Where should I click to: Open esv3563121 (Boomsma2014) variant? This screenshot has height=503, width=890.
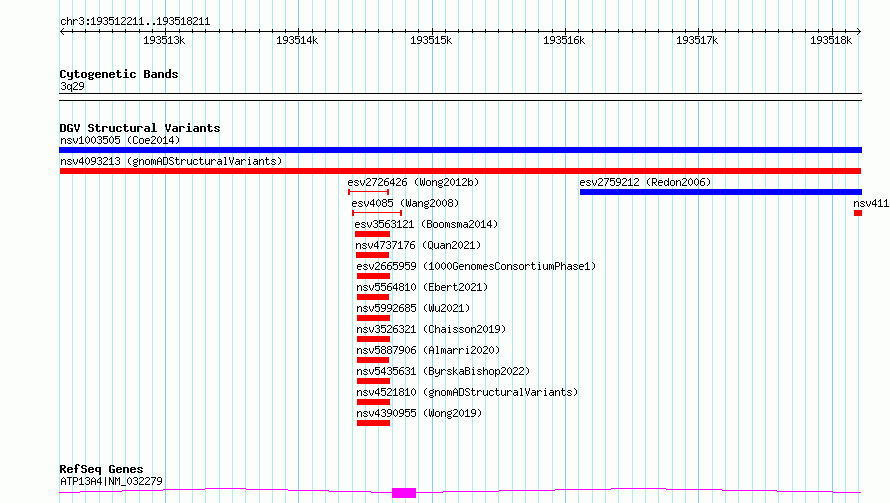coord(426,224)
